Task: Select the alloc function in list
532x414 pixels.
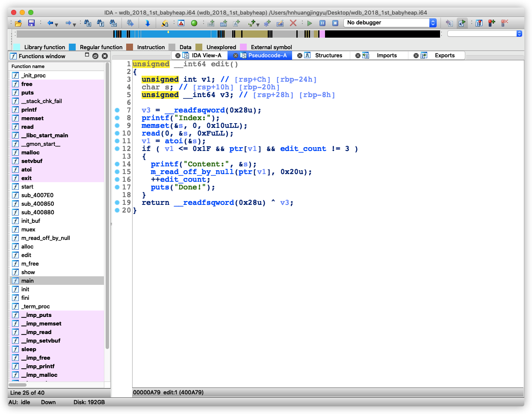Action: coord(56,246)
